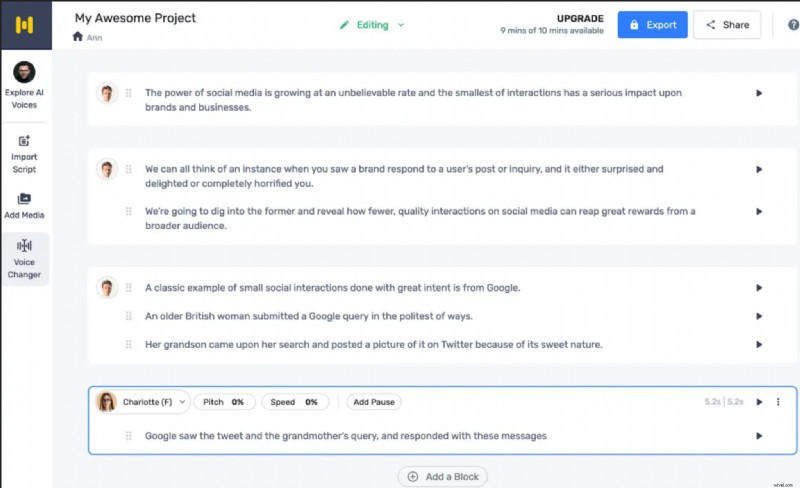800x488 pixels.
Task: Open the Pitch 0% setting
Action: tap(223, 402)
